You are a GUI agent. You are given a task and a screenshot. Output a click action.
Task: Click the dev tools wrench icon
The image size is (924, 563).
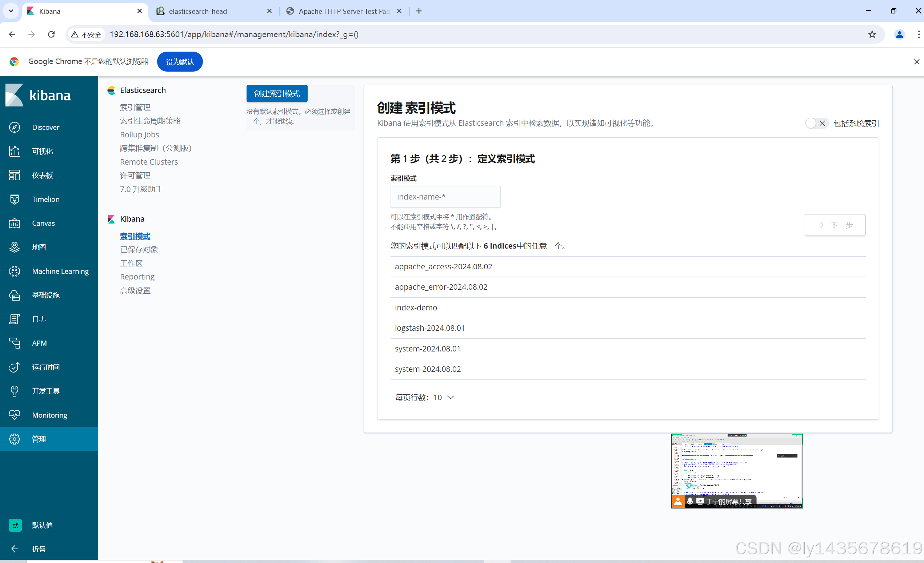coord(14,391)
